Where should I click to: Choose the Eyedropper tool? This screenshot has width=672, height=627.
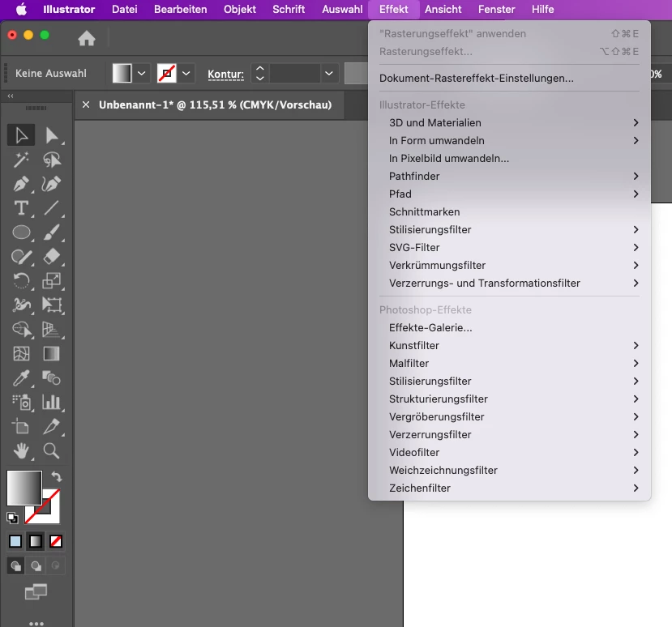coord(21,378)
